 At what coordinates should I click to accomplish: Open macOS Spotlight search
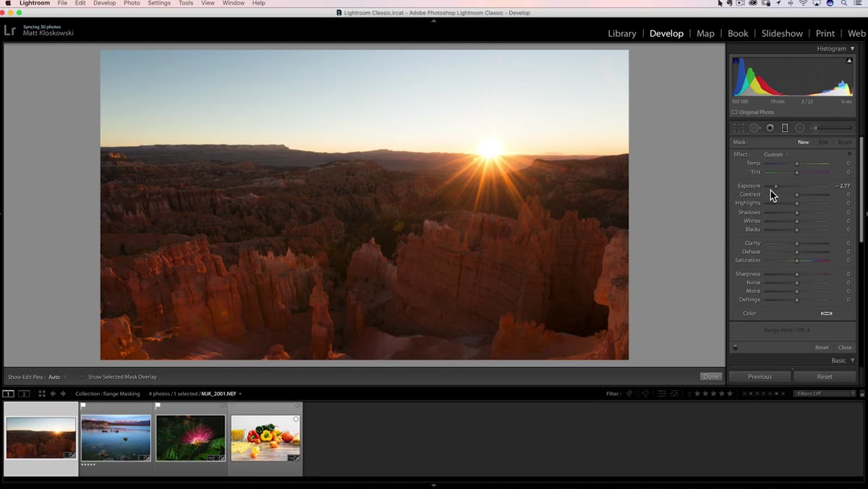844,3
